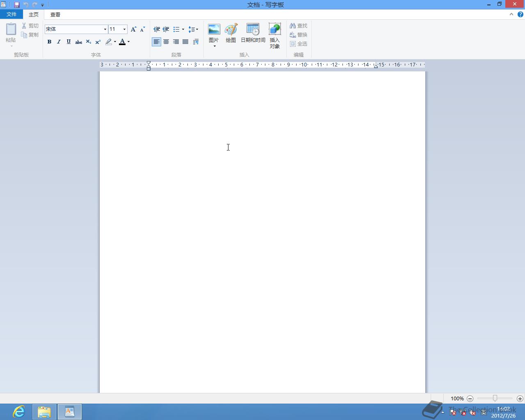This screenshot has height=420, width=525.
Task: Click the increase indent icon
Action: (x=166, y=29)
